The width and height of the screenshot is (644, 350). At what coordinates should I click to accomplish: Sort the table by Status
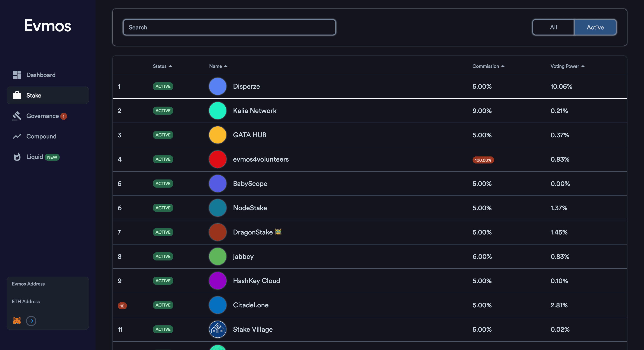pyautogui.click(x=162, y=66)
